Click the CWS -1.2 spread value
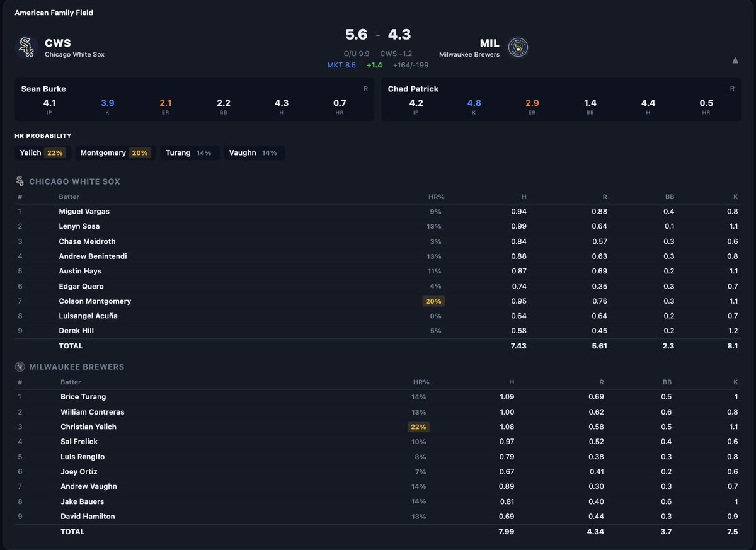756x550 pixels. (396, 54)
